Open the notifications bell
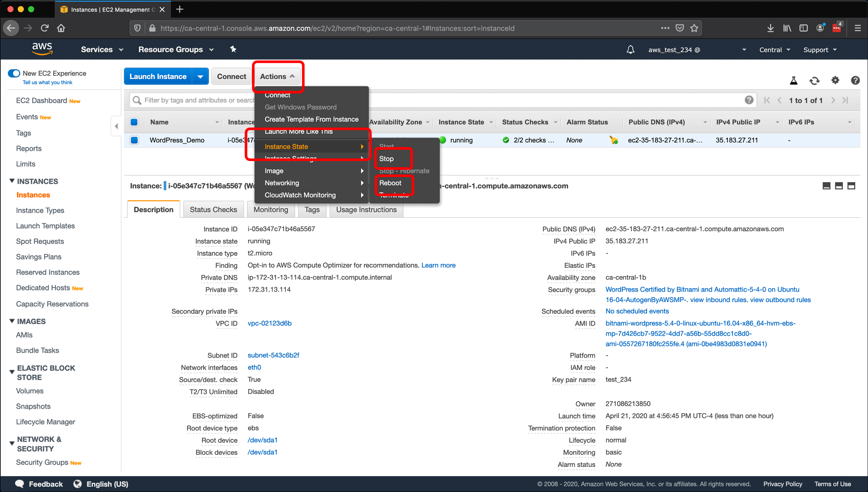Image resolution: width=868 pixels, height=492 pixels. tap(630, 50)
